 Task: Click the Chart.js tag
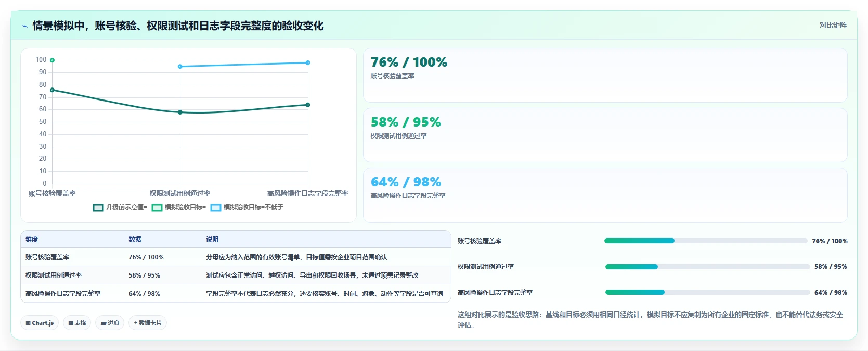[40, 323]
